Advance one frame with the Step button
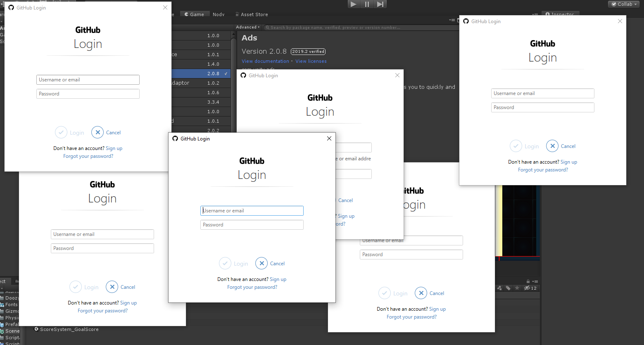The height and width of the screenshot is (345, 644). click(380, 4)
